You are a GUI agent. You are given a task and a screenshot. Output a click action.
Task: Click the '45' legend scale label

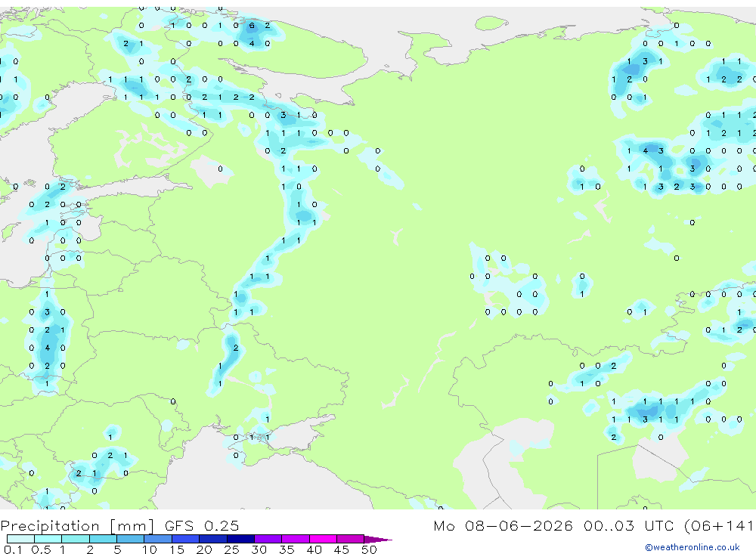[342, 549]
